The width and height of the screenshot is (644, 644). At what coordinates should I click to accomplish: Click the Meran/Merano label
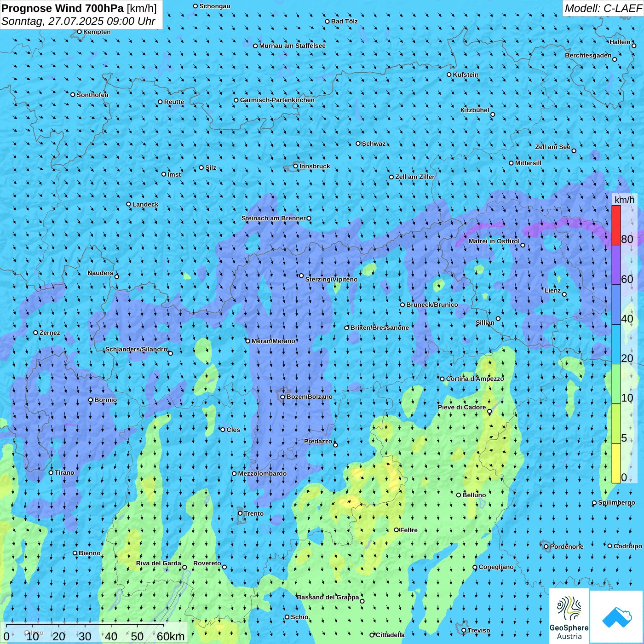(x=273, y=341)
